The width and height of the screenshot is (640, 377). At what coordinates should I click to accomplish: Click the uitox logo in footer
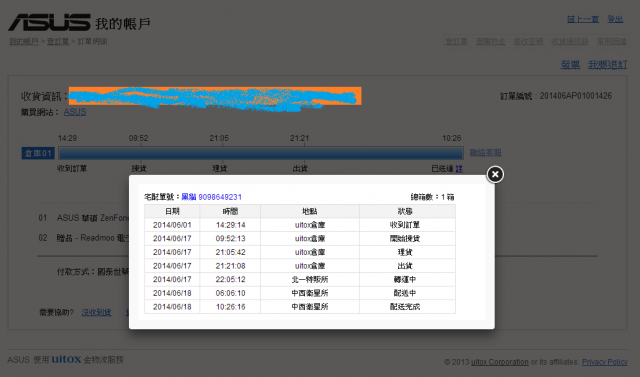pyautogui.click(x=66, y=359)
